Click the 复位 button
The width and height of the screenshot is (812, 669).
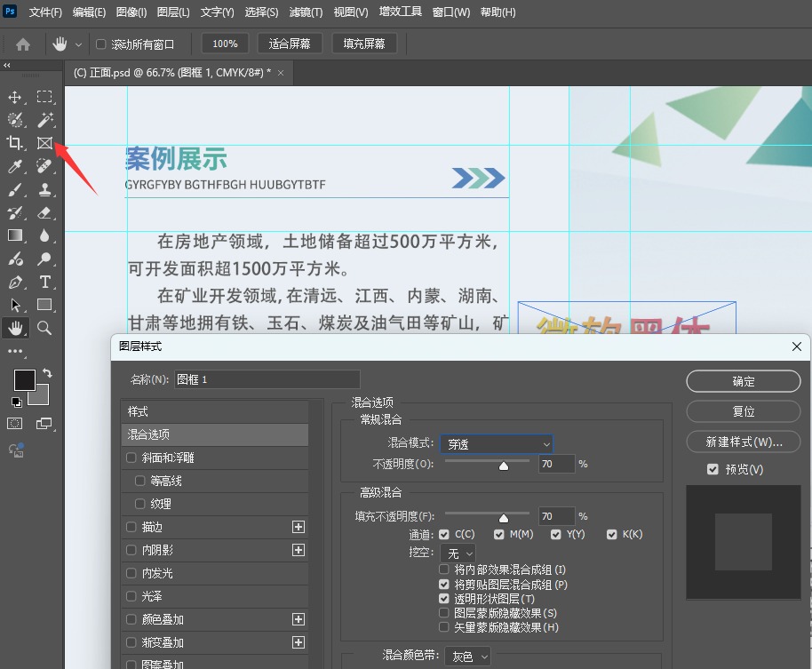click(x=743, y=411)
